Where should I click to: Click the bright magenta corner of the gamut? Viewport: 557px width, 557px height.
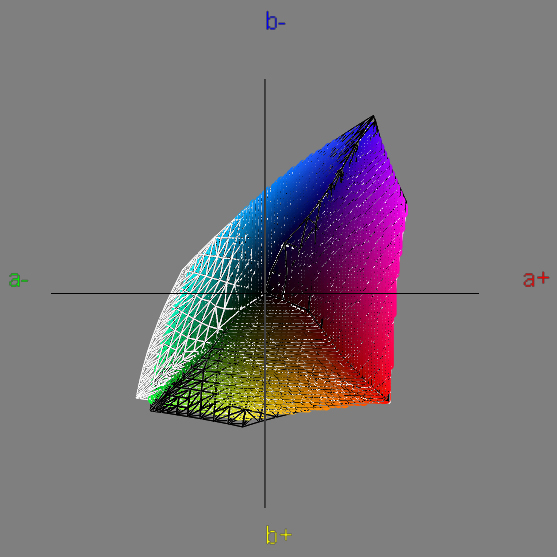(x=404, y=210)
